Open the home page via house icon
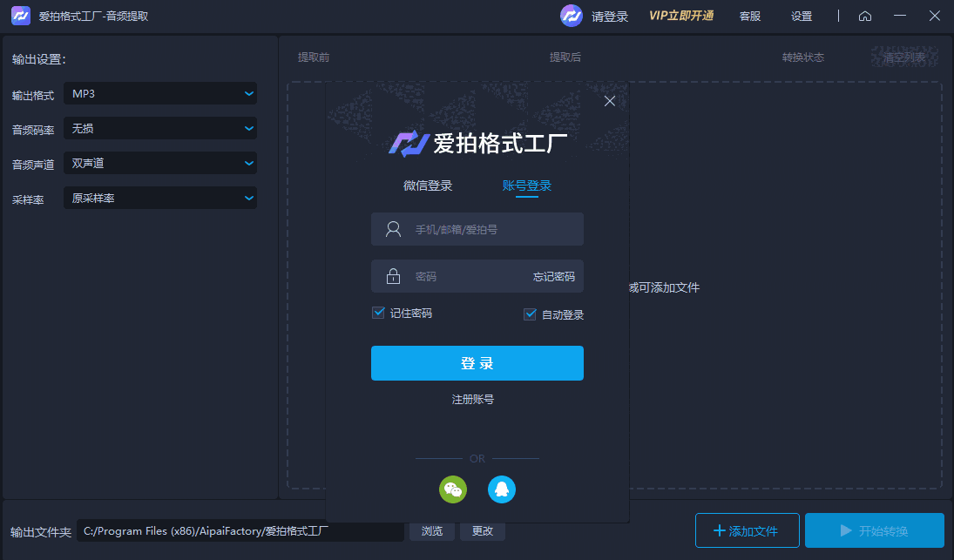This screenshot has height=560, width=954. click(864, 15)
